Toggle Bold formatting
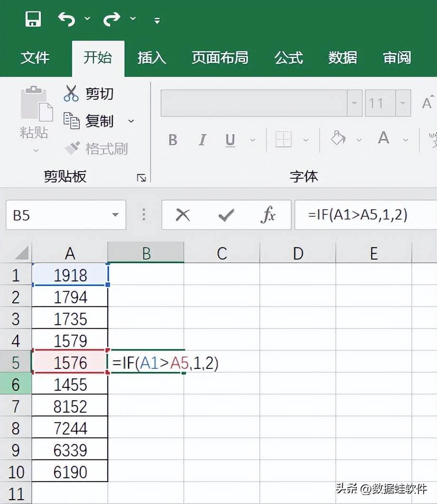The width and height of the screenshot is (437, 504). click(x=173, y=140)
